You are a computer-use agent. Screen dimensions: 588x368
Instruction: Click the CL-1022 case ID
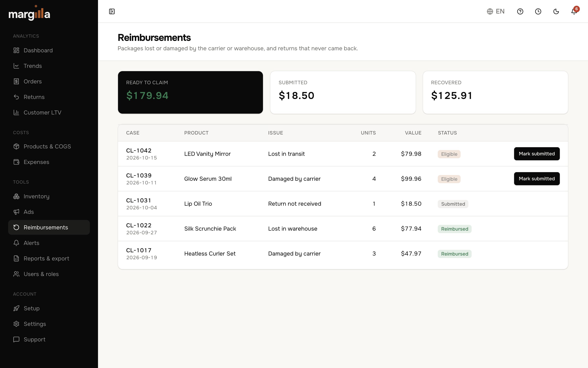[138, 225]
